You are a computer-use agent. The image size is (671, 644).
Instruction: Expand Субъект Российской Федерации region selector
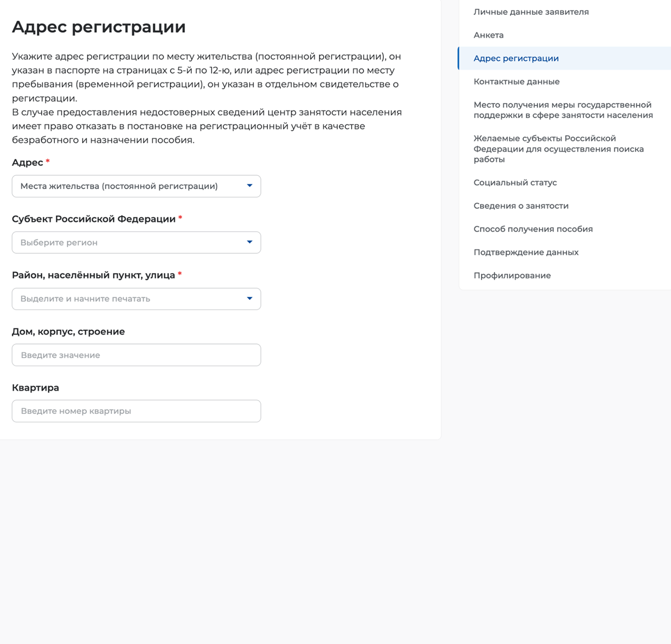click(136, 242)
